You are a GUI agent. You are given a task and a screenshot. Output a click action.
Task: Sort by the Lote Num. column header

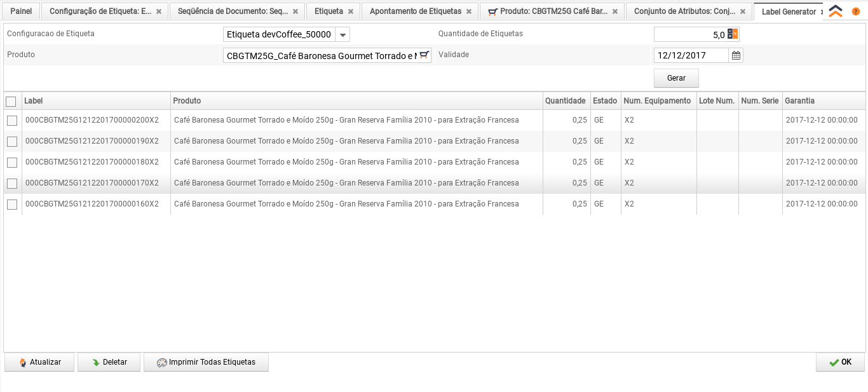[x=717, y=101]
